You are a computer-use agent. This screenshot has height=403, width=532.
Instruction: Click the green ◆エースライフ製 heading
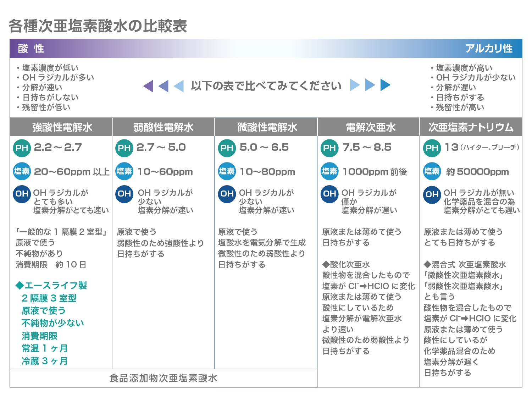51,285
